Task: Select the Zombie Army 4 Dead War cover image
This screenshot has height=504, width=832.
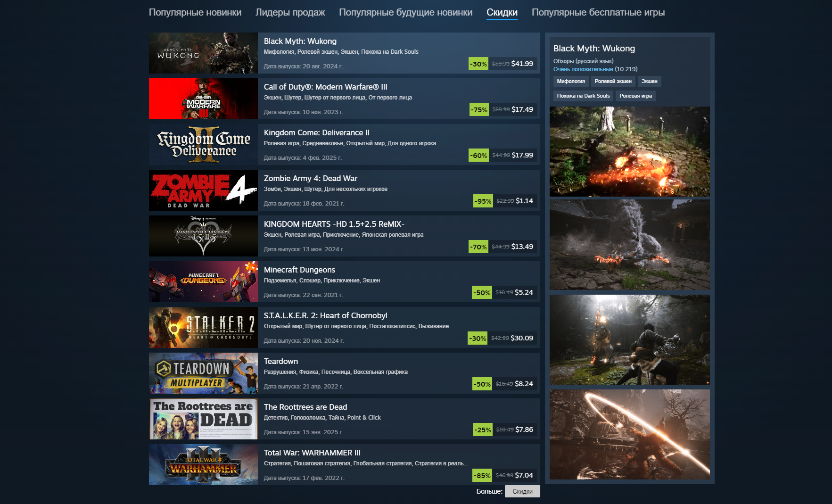Action: tap(203, 190)
